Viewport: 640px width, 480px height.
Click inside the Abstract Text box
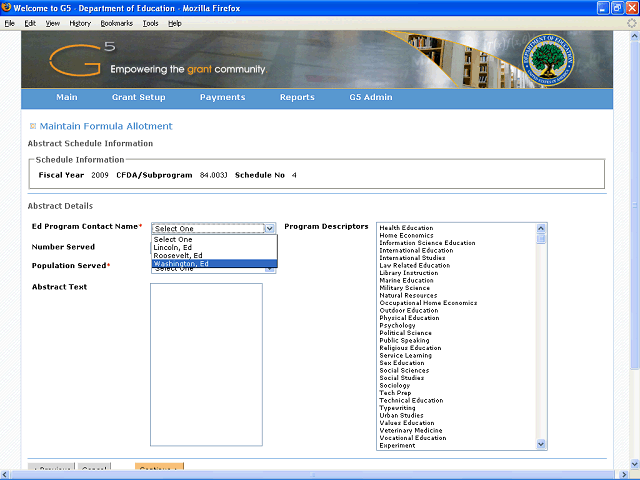click(x=206, y=364)
